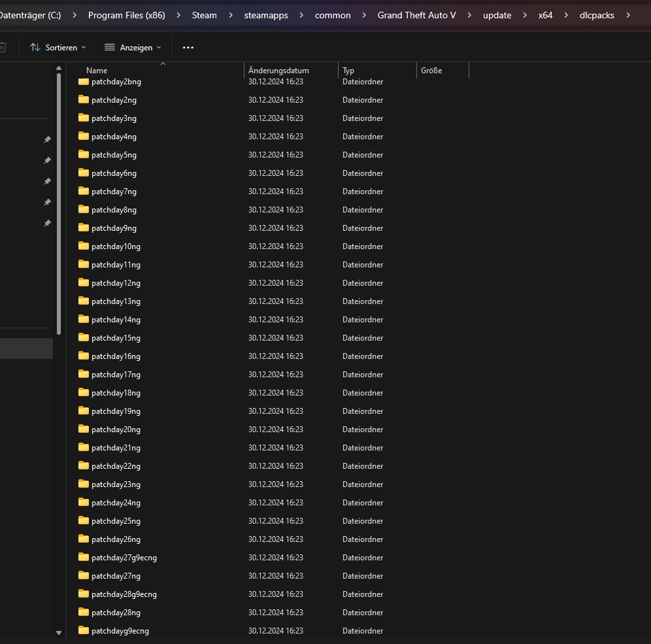Viewport: 651px width, 644px height.
Task: Click the first pin icon in sidebar
Action: coord(47,140)
